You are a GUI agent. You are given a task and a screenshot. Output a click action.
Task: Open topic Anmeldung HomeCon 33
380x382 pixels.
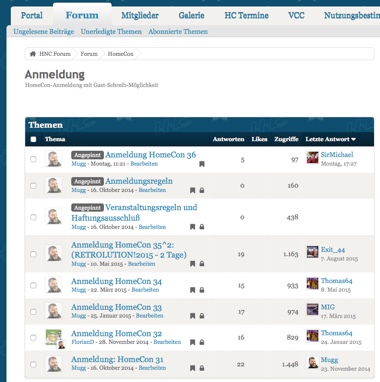116,307
